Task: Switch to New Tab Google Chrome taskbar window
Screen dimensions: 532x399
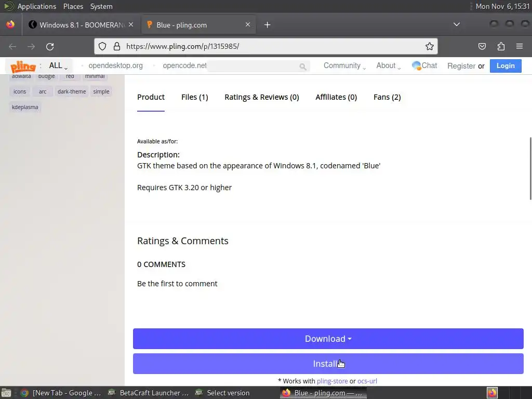Action: [60, 393]
